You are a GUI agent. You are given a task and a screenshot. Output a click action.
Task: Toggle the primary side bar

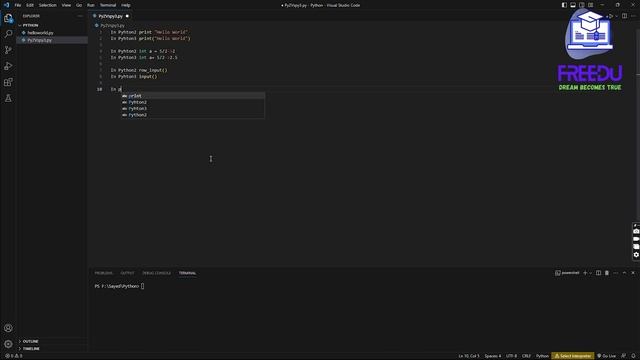564,5
